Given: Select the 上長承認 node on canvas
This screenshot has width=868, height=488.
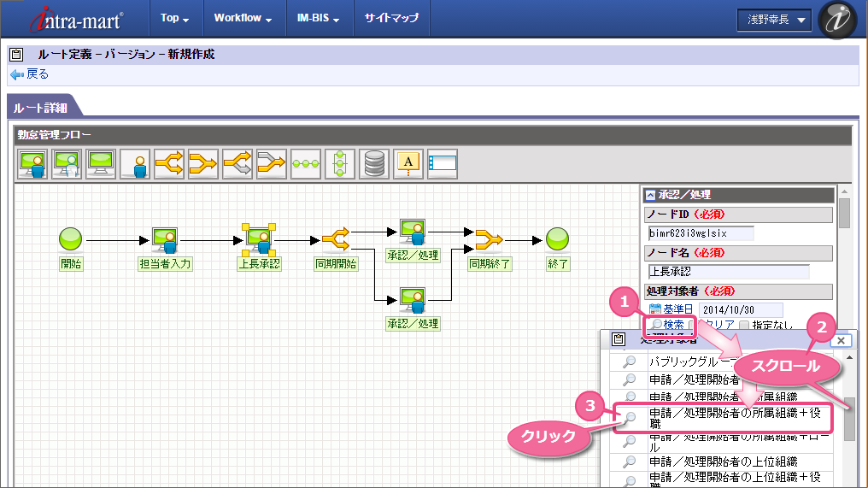Looking at the screenshot, I should coord(259,240).
